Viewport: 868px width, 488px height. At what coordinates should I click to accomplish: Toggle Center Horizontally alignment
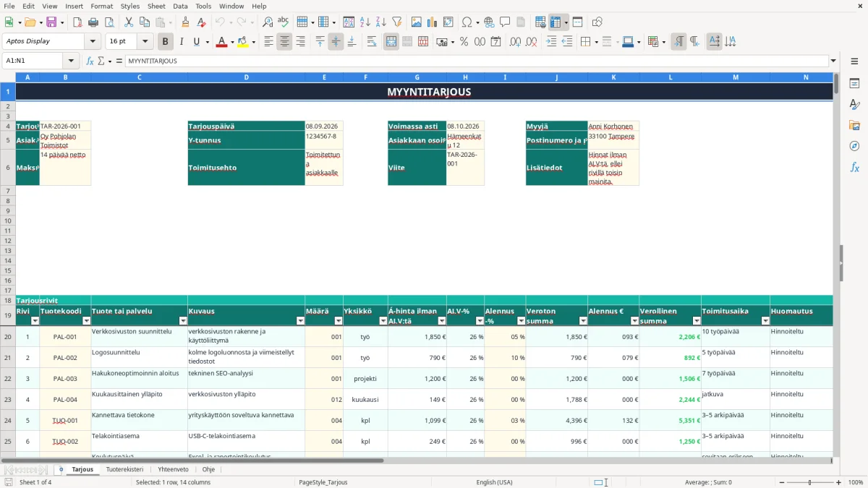click(x=284, y=42)
